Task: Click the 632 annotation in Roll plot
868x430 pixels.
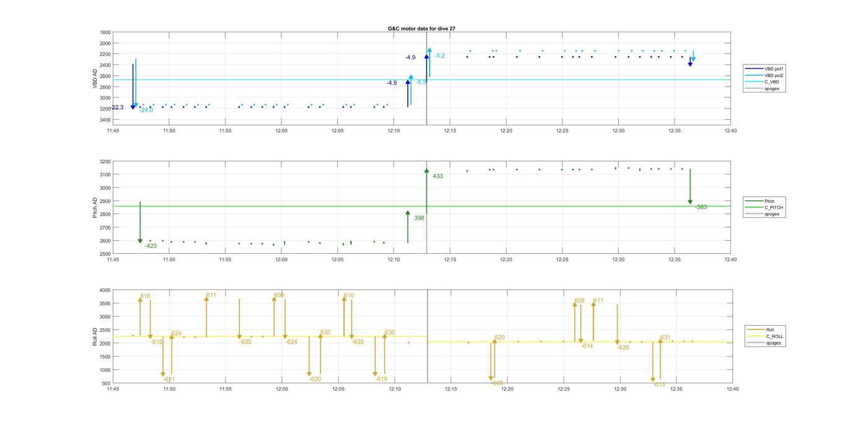Action: tap(325, 332)
